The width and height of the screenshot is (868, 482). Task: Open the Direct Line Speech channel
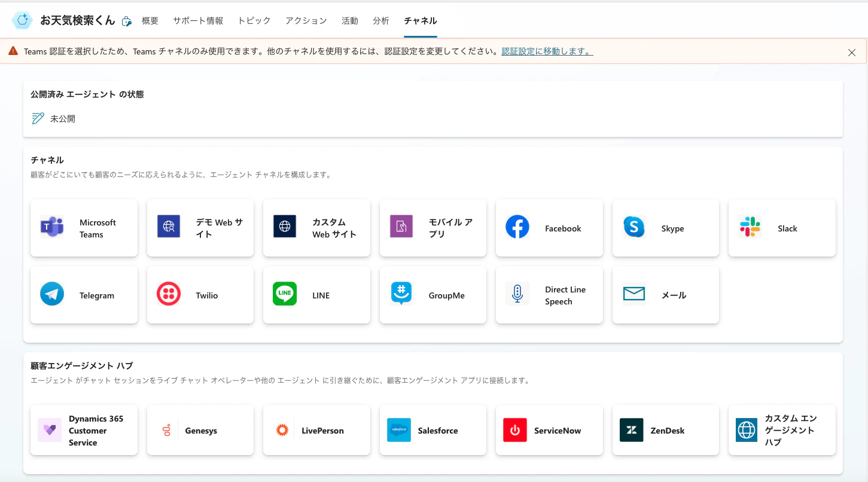tap(549, 295)
